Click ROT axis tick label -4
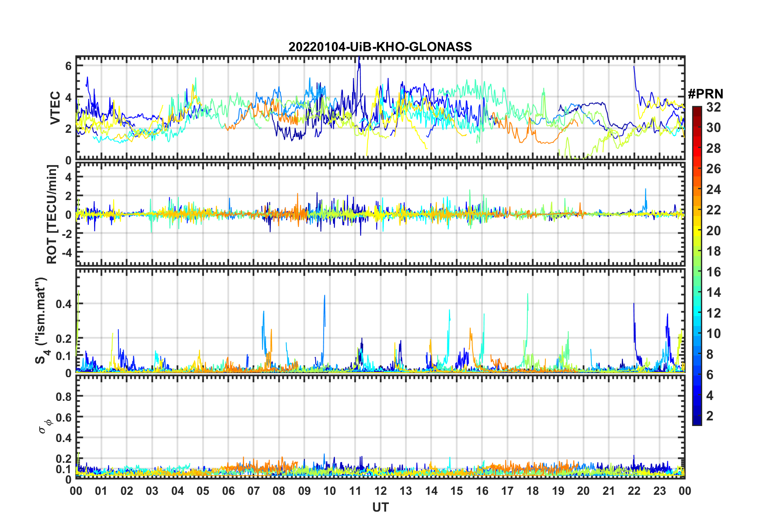Image resolution: width=761 pixels, height=532 pixels. point(66,252)
